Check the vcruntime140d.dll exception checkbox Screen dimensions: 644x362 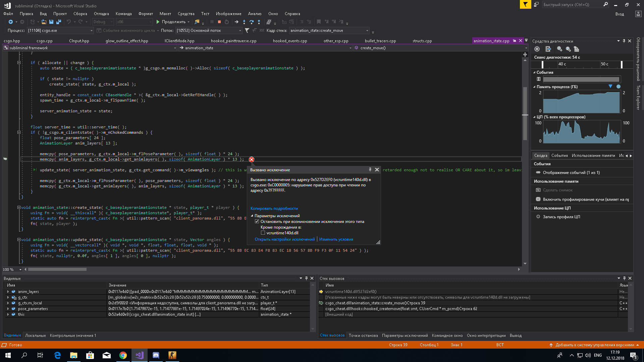[263, 233]
